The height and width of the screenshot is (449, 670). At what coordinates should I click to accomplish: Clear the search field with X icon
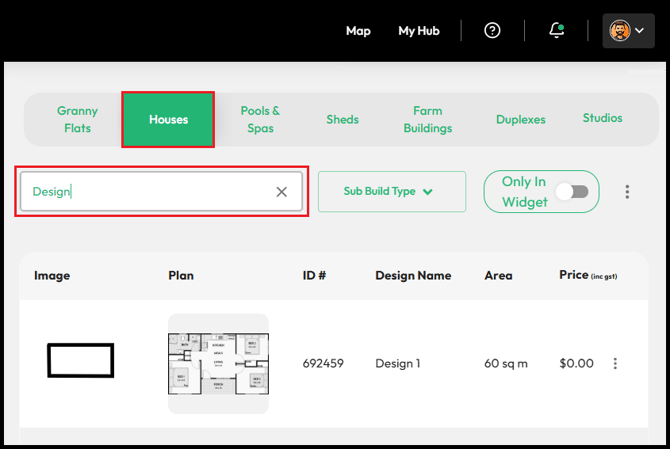pos(282,192)
